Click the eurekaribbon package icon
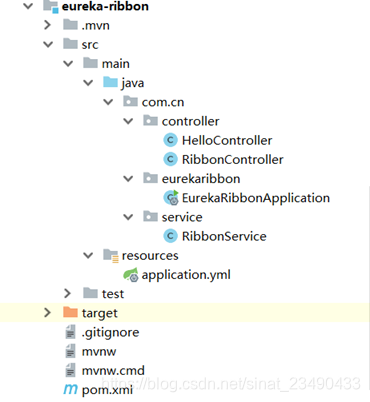This screenshot has width=370, height=402. pos(150,178)
